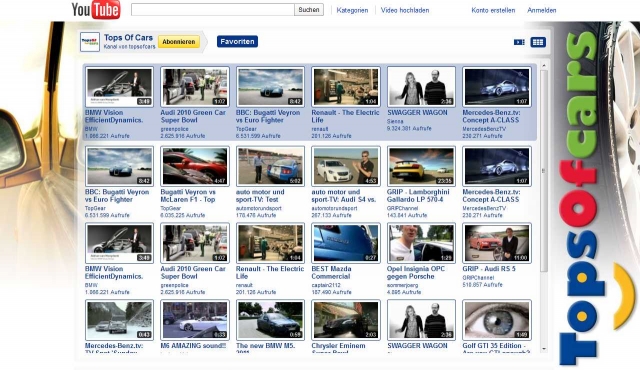The image size is (640, 370).
Task: Click title 'Opel Insignia OPC gegen Porsche'
Action: 416,272
